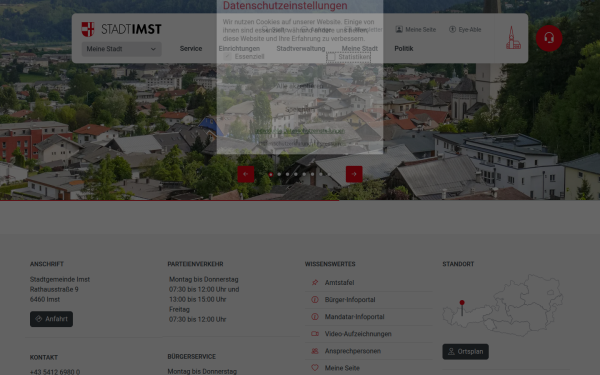This screenshot has width=600, height=375.
Task: Select the first red carousel dot
Action: tap(271, 174)
